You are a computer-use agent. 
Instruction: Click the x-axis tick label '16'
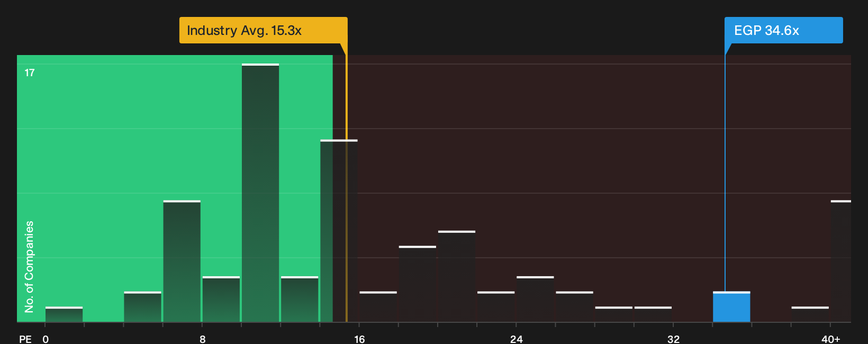pos(359,339)
